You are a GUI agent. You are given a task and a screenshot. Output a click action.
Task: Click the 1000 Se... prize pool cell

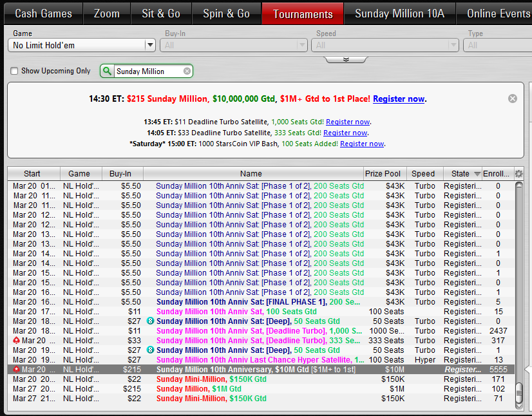click(x=386, y=331)
